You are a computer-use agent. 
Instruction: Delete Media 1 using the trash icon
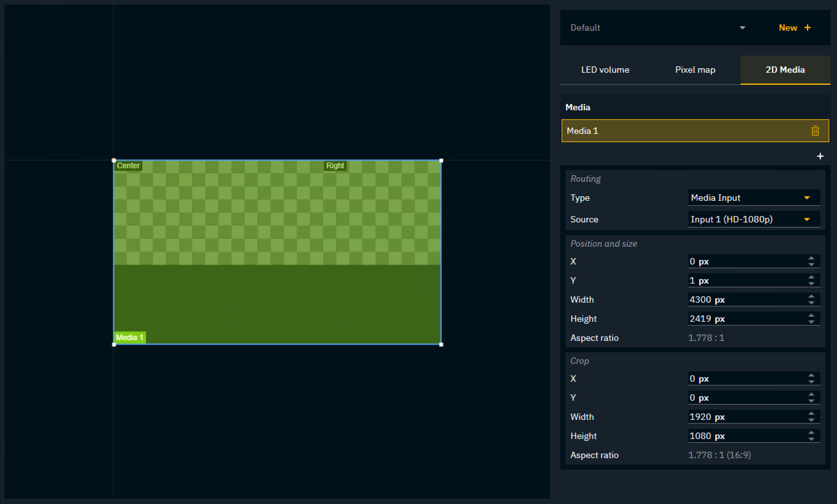815,131
